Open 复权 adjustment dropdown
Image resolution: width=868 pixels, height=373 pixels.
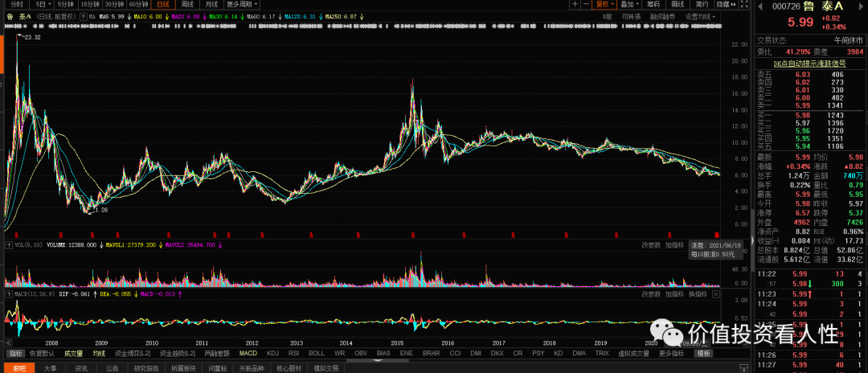pyautogui.click(x=604, y=5)
